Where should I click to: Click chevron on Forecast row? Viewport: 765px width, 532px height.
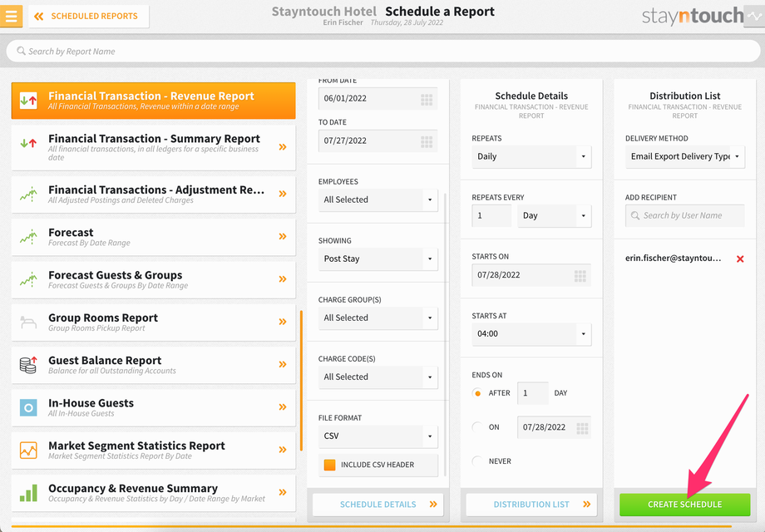tap(283, 237)
